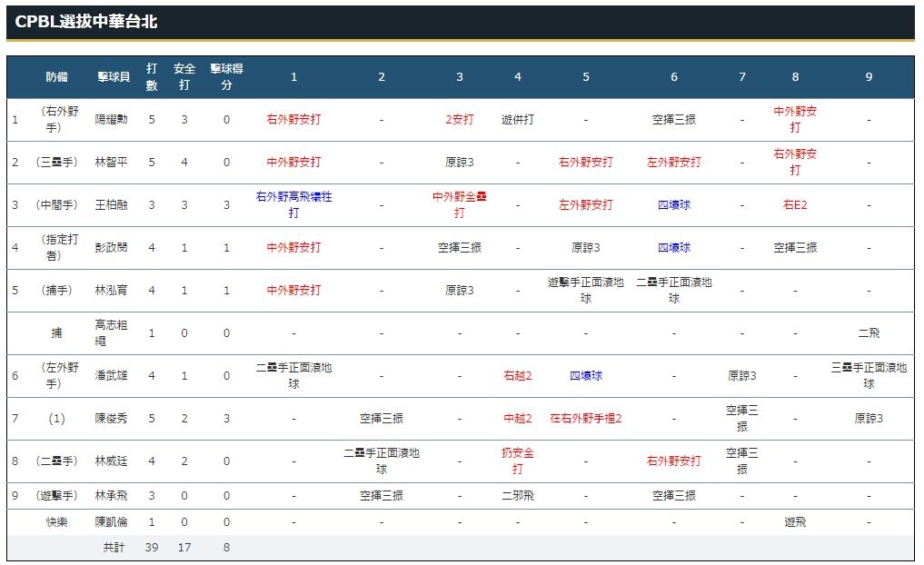This screenshot has width=924, height=565.
Task: Click player name '陳凱倫'
Action: click(x=111, y=522)
